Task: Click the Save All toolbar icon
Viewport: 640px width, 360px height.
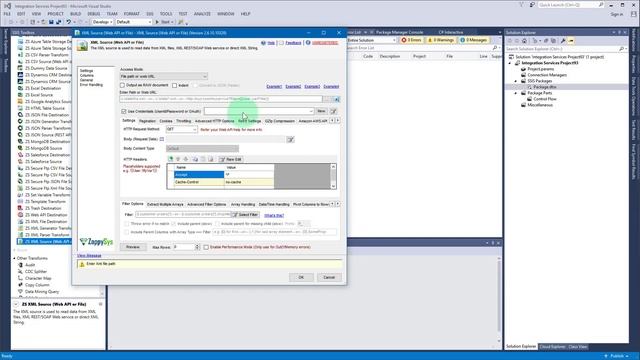Action: pos(58,22)
